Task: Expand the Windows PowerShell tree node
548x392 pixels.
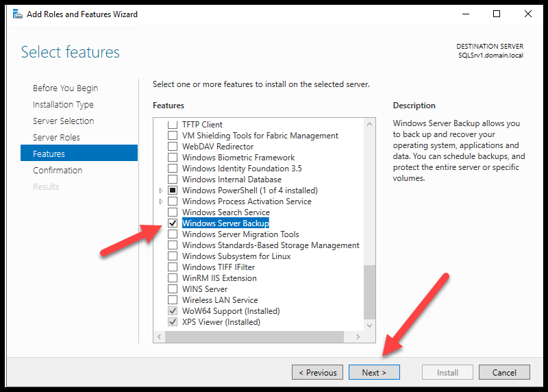Action: coord(161,191)
